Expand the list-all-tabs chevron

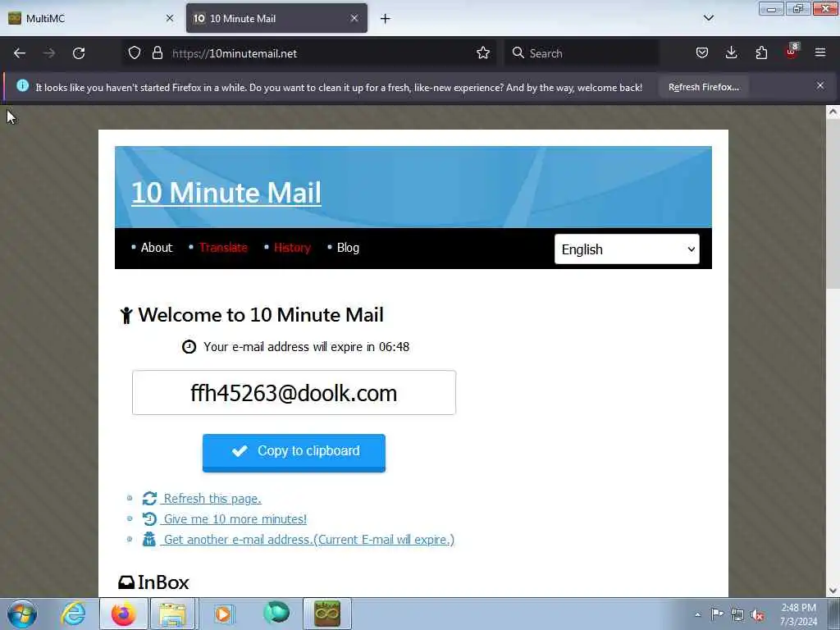709,18
